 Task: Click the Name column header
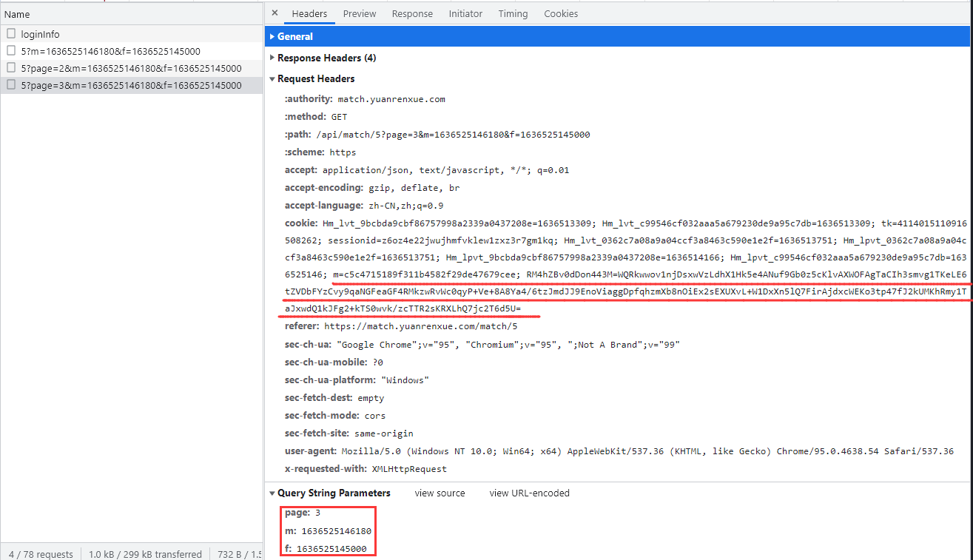17,14
